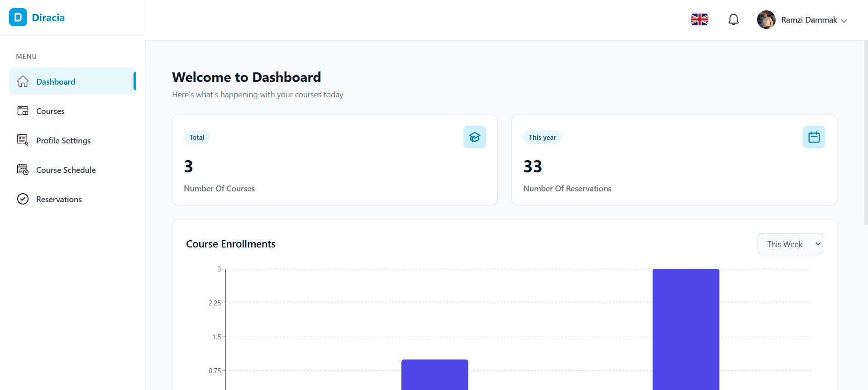Image resolution: width=868 pixels, height=390 pixels.
Task: Go to the Dashboard menu item
Action: [72, 81]
